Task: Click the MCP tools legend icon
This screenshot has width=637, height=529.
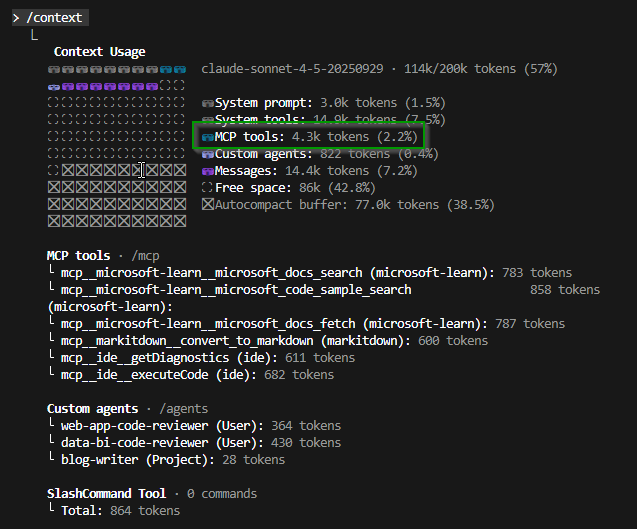Action: (x=208, y=137)
